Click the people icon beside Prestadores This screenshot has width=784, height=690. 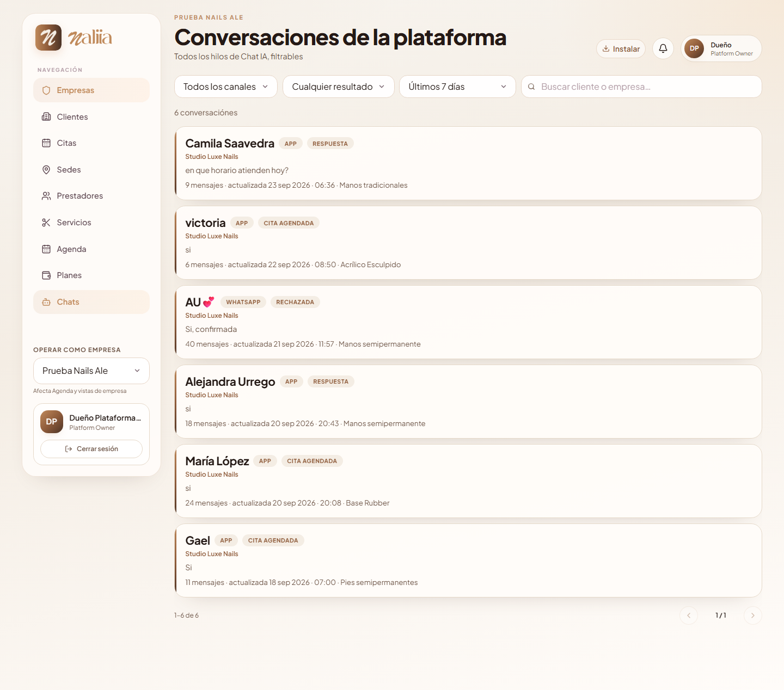(x=46, y=196)
